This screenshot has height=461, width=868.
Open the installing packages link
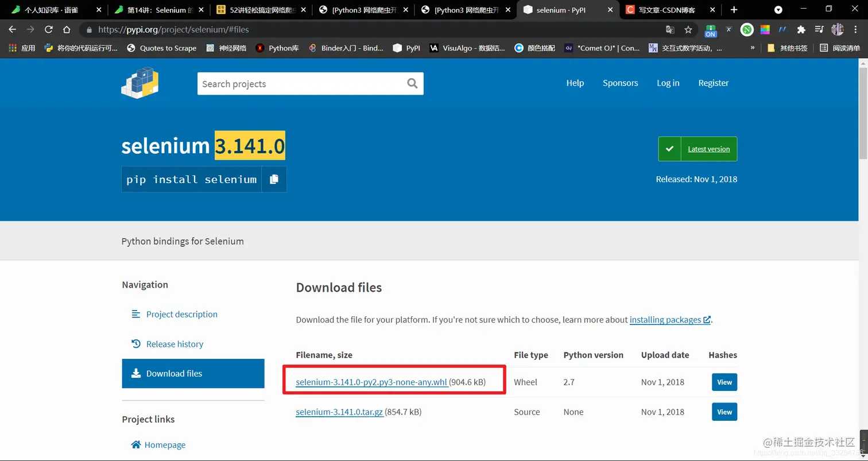tap(670, 320)
